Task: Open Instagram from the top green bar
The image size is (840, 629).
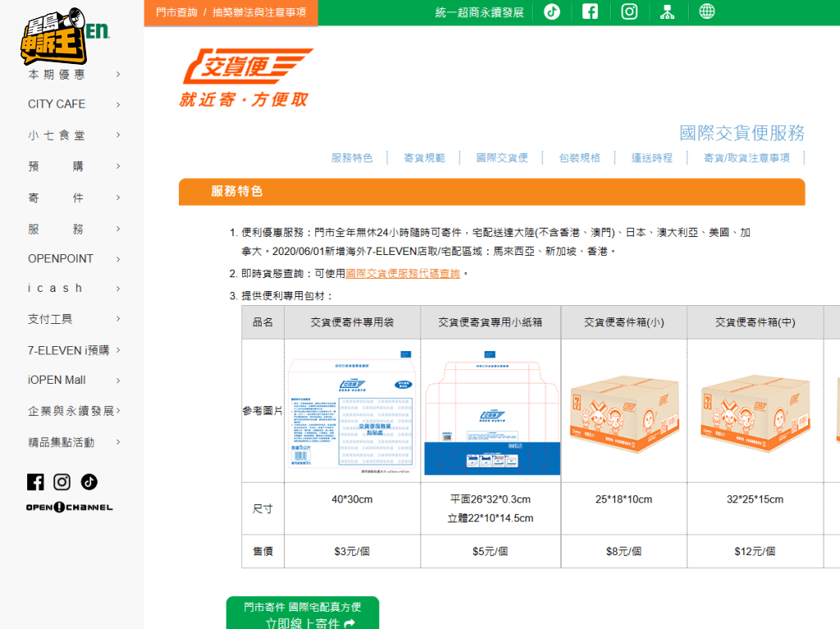Action: (629, 11)
